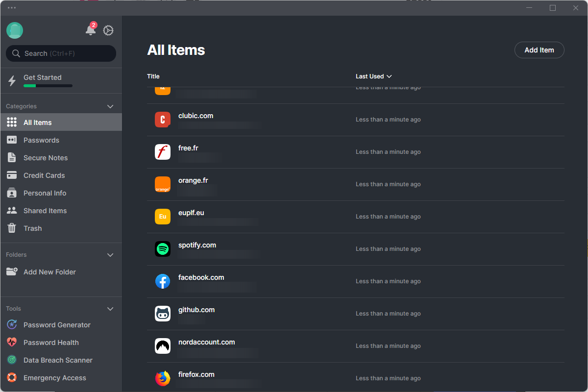588x392 pixels.
Task: Select the github.com entry icon
Action: [163, 314]
